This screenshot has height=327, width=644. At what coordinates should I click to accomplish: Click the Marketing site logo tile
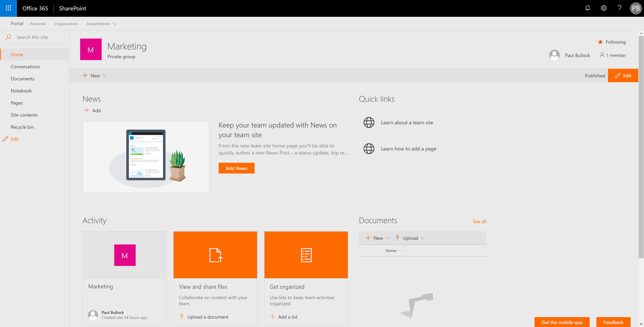coord(91,49)
